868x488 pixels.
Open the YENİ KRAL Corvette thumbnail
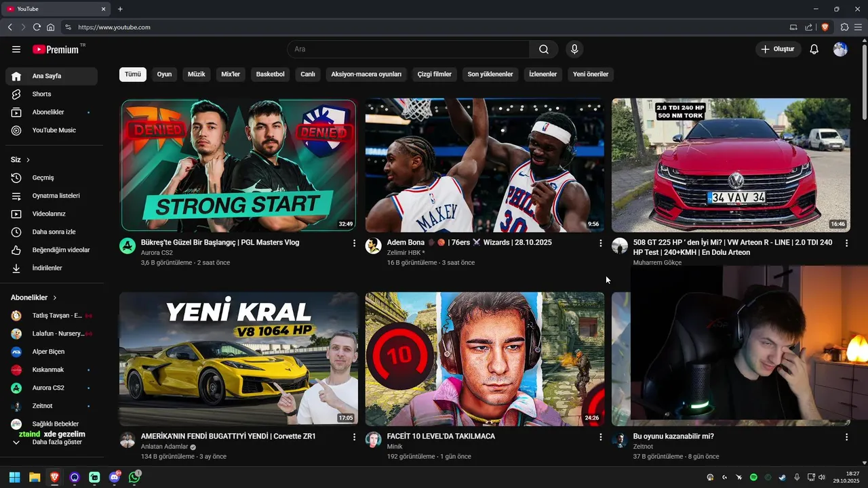pos(239,359)
